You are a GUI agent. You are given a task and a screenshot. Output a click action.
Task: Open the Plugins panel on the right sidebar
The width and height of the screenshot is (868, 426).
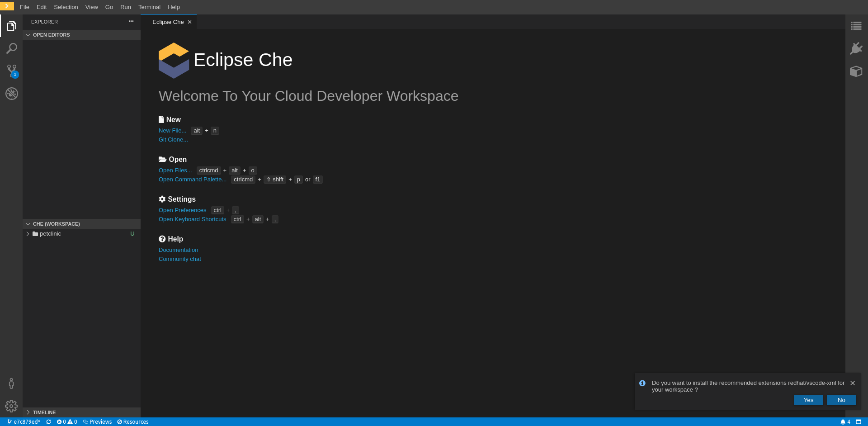tap(857, 48)
